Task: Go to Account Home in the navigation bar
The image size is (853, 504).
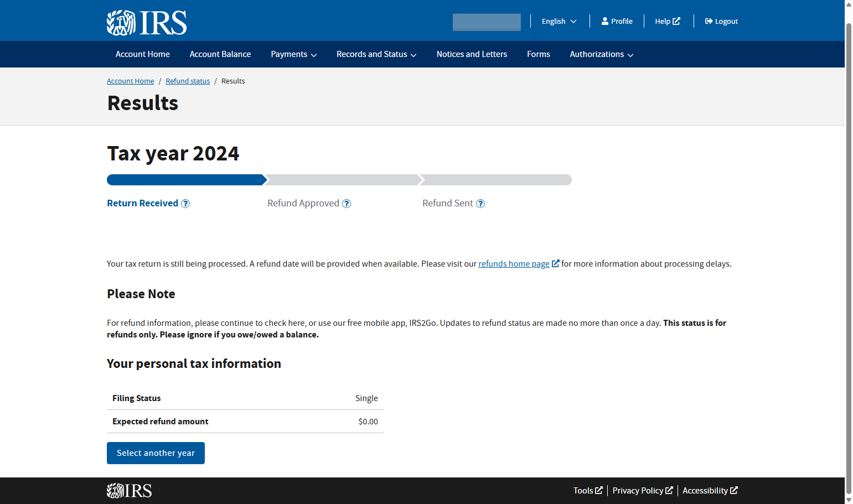Action: pos(143,54)
